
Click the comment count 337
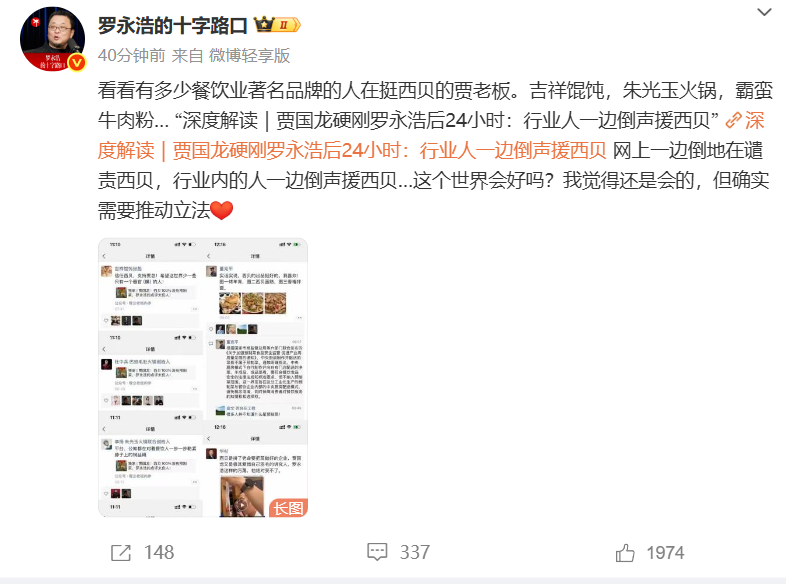(x=415, y=552)
